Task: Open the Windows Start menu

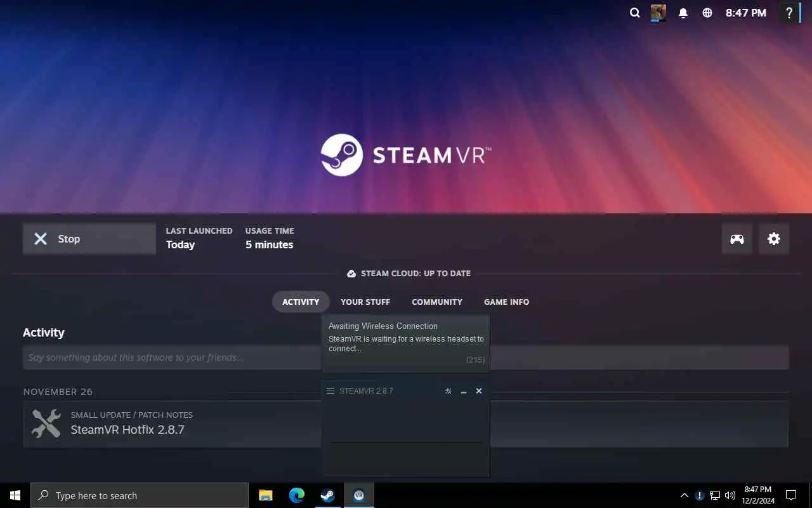Action: 15,495
